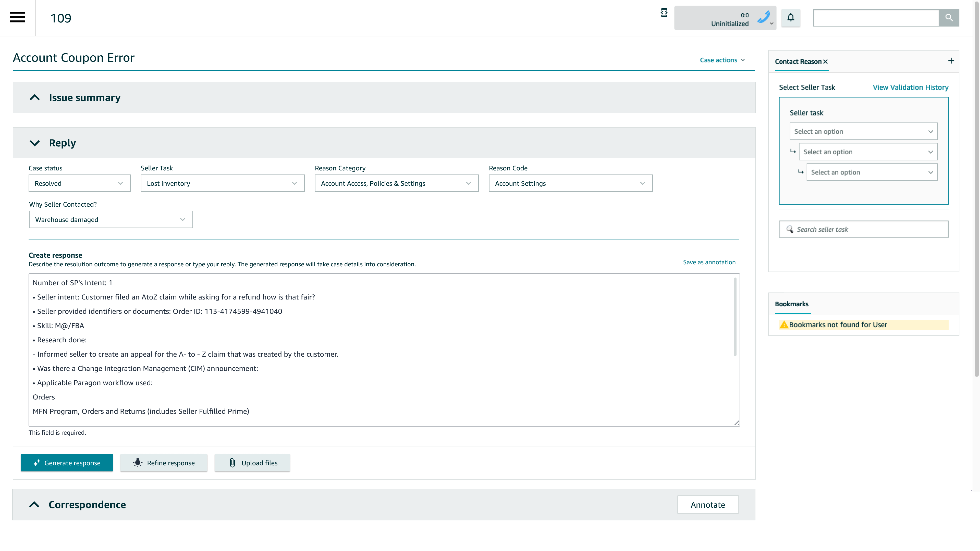This screenshot has width=980, height=551.
Task: Click the code brackets icon in the header
Action: tap(664, 12)
